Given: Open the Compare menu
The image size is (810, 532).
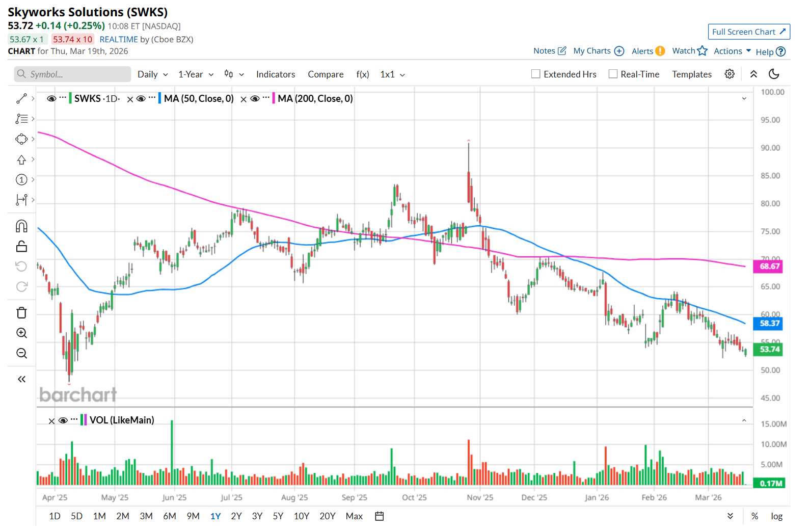Looking at the screenshot, I should [326, 74].
